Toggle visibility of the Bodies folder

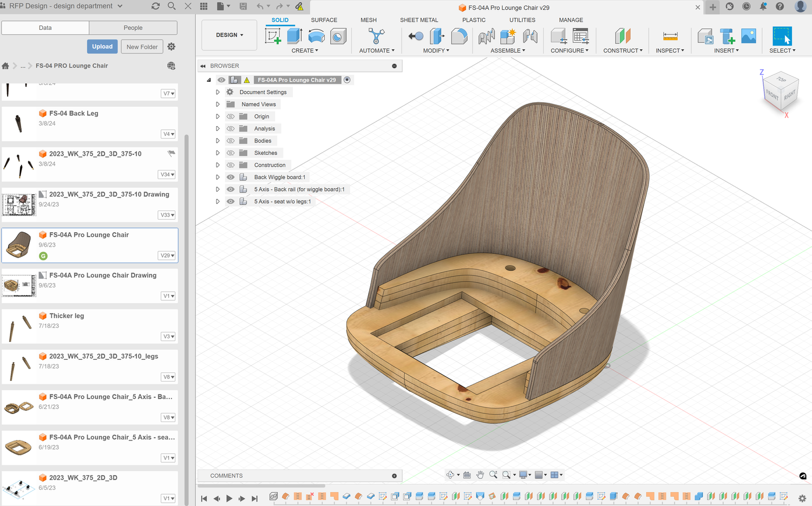(x=231, y=141)
